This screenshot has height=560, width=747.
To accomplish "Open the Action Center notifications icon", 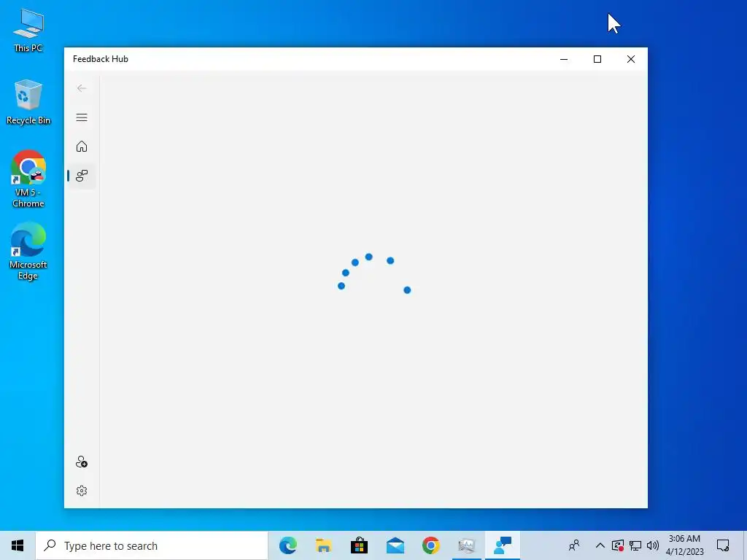I will pyautogui.click(x=723, y=545).
